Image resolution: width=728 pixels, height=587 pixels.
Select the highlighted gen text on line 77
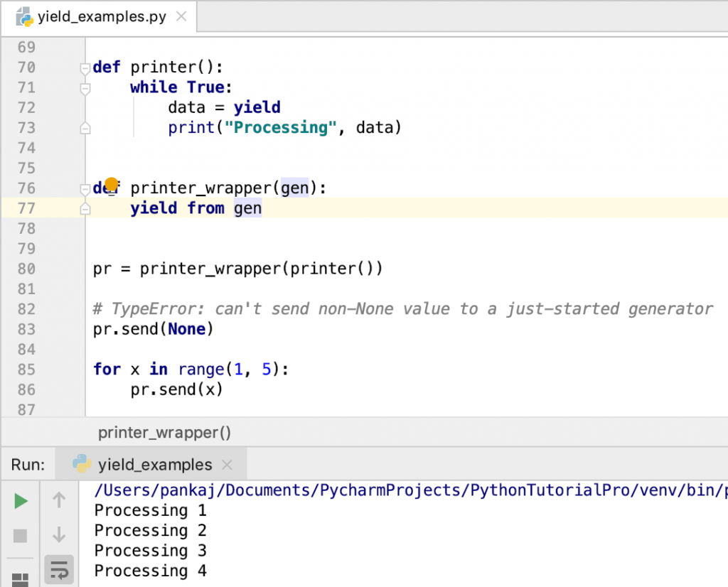tap(247, 208)
